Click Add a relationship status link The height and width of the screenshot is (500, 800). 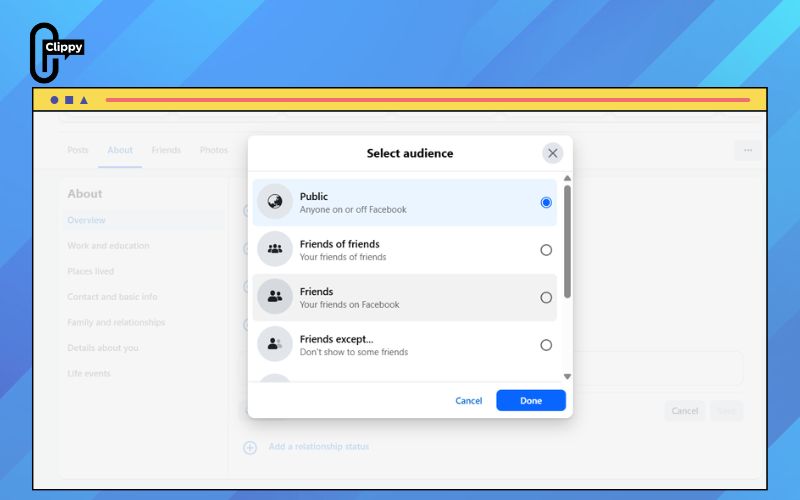coord(319,446)
